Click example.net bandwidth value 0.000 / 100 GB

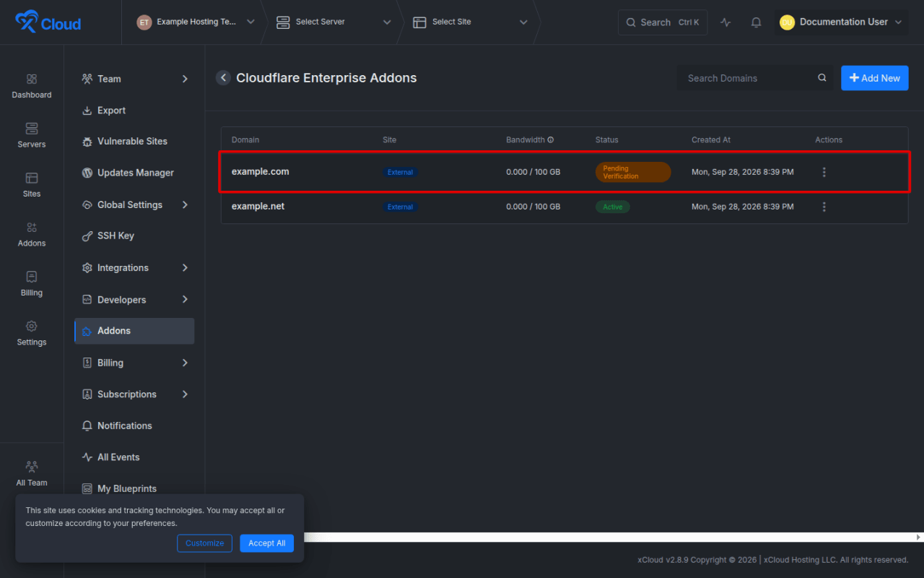(533, 207)
